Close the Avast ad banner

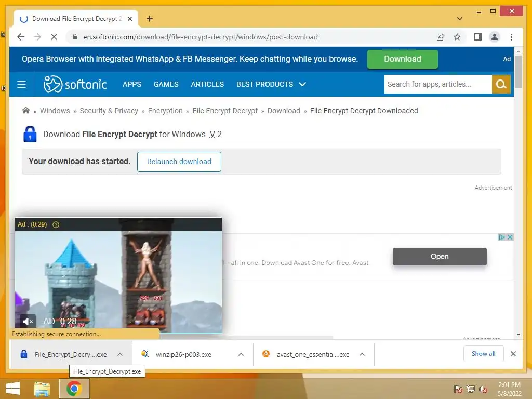pyautogui.click(x=509, y=237)
